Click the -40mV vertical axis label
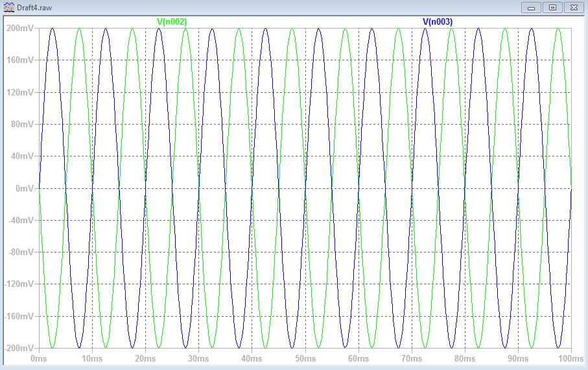This screenshot has height=370, width=588. (x=21, y=220)
